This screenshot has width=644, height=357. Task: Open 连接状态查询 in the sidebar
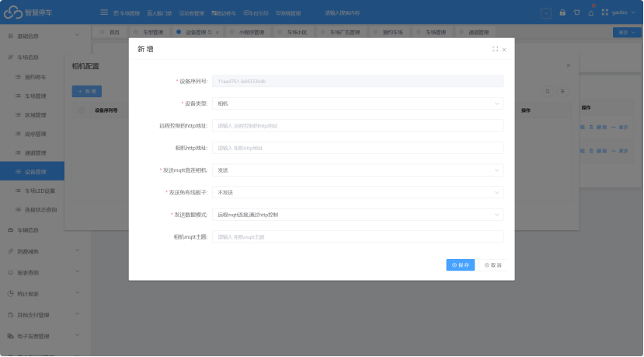pyautogui.click(x=40, y=209)
